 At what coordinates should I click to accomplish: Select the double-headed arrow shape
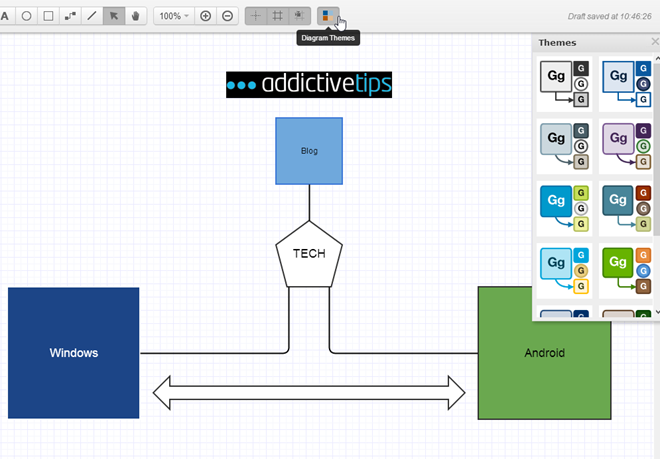pos(309,392)
